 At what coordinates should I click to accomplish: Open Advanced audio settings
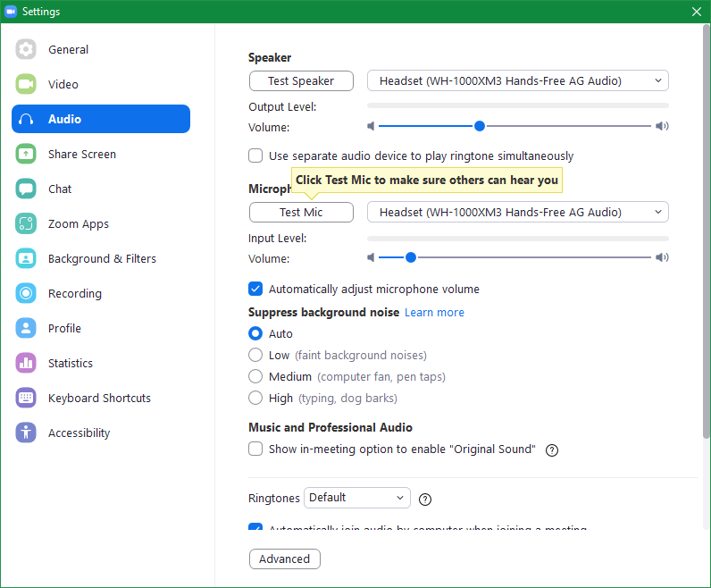(285, 559)
